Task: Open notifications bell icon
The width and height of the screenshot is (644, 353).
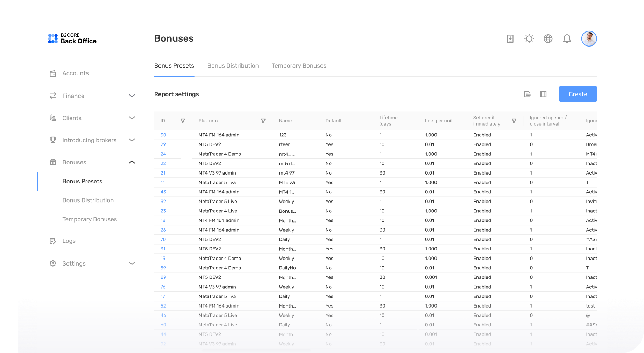Action: pos(567,39)
